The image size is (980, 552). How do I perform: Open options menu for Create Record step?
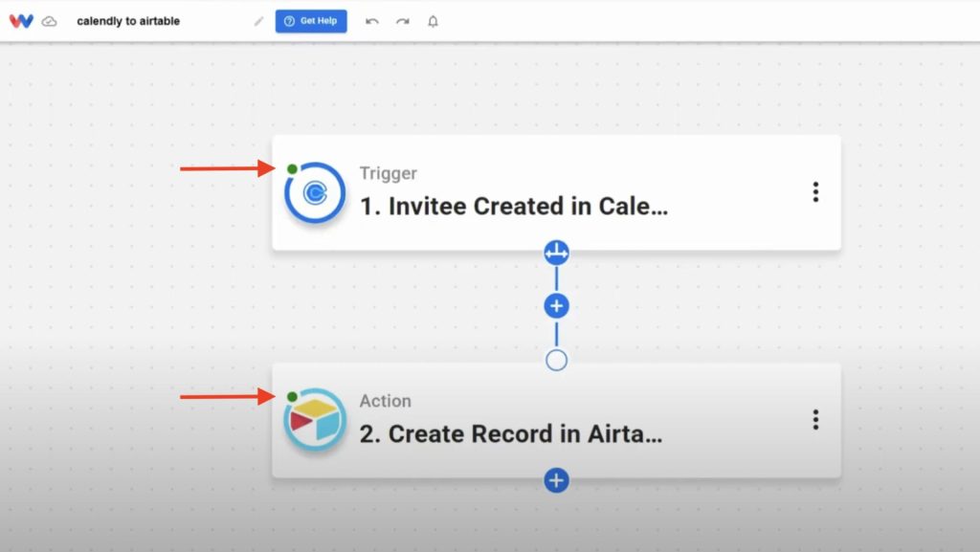pyautogui.click(x=815, y=420)
